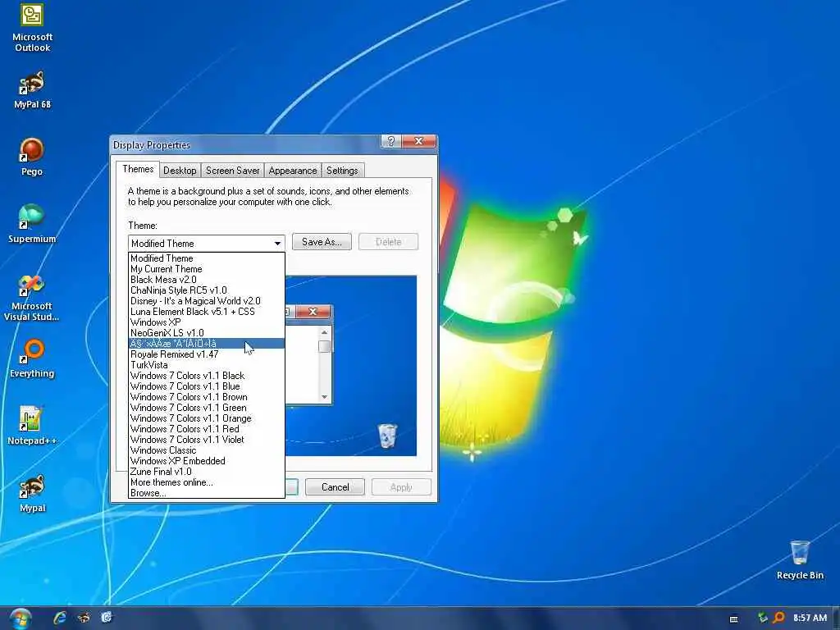Viewport: 840px width, 630px height.
Task: Select the Windows Classic theme
Action: [x=207, y=450]
